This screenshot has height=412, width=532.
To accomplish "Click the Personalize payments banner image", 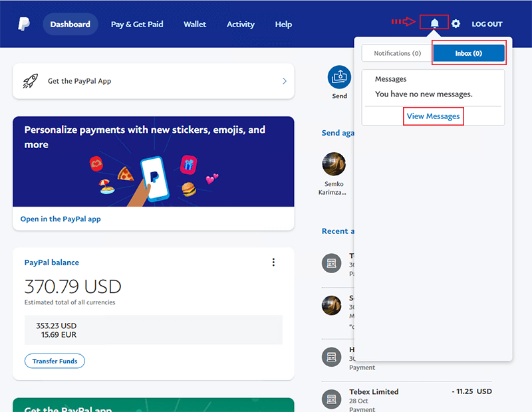I will (x=154, y=161).
